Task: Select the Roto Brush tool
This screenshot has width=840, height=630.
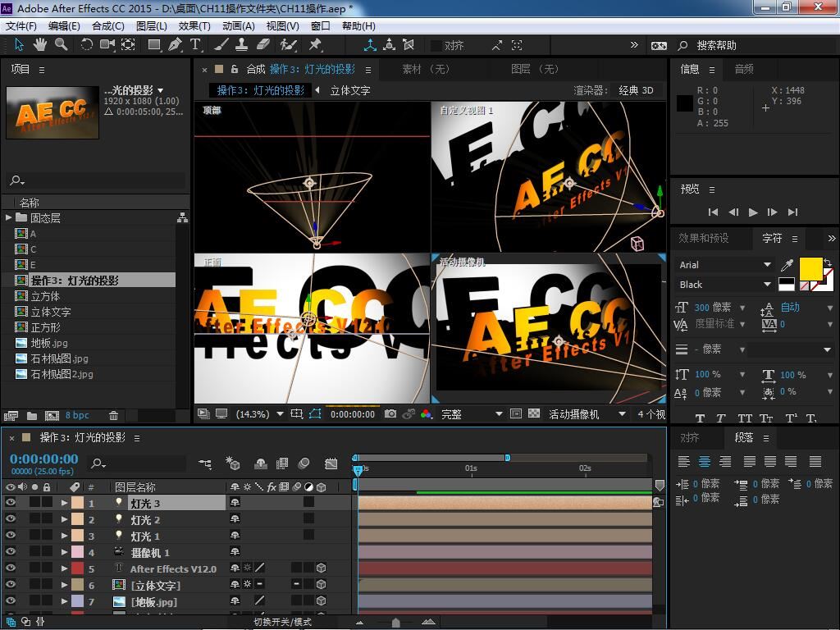Action: tap(288, 45)
